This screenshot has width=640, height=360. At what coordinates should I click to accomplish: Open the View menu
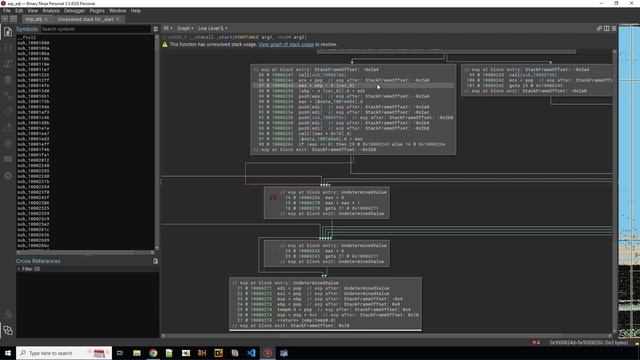click(33, 11)
